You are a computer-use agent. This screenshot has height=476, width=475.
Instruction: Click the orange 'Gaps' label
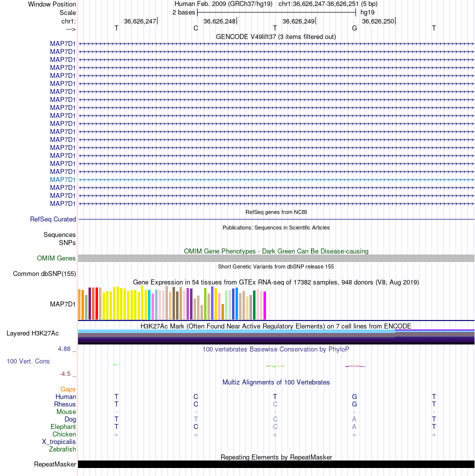coord(68,389)
